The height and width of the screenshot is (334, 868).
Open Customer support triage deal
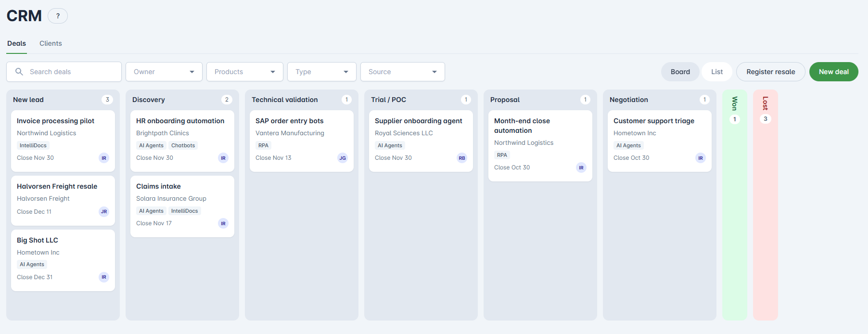pos(660,141)
